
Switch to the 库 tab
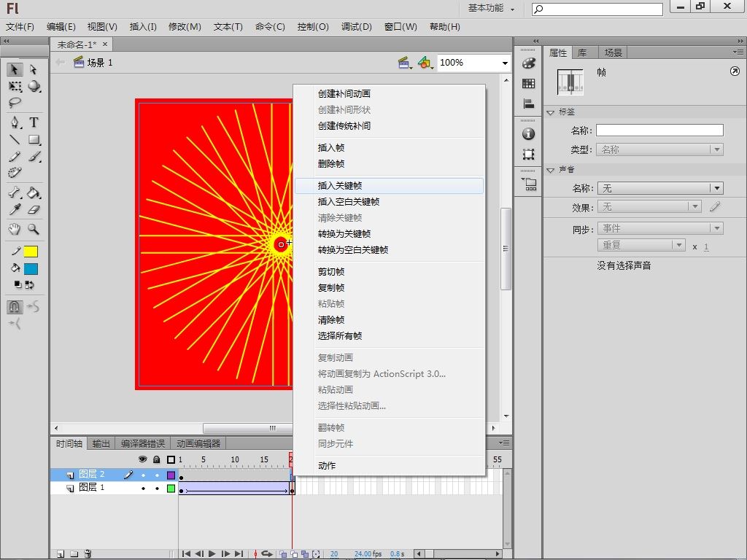coord(582,52)
